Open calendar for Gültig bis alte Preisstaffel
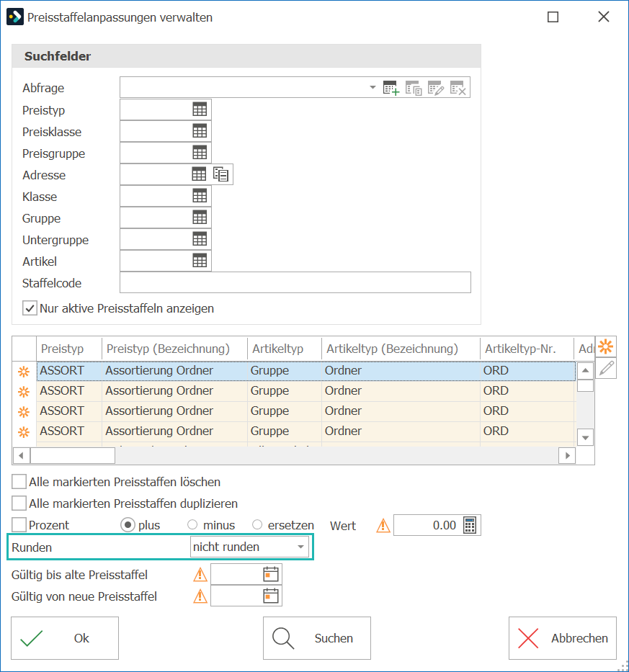 (x=271, y=574)
